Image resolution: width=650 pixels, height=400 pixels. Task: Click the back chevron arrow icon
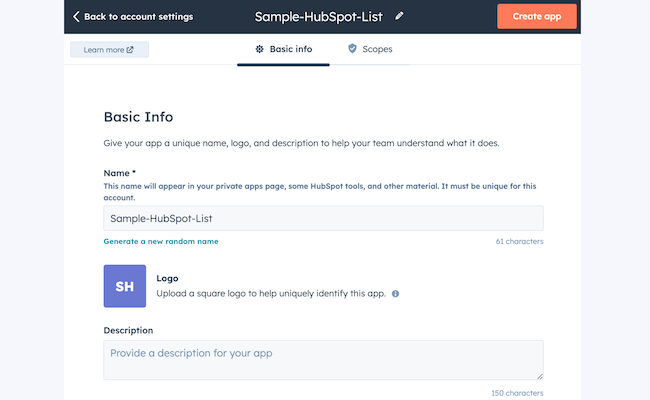[x=76, y=17]
